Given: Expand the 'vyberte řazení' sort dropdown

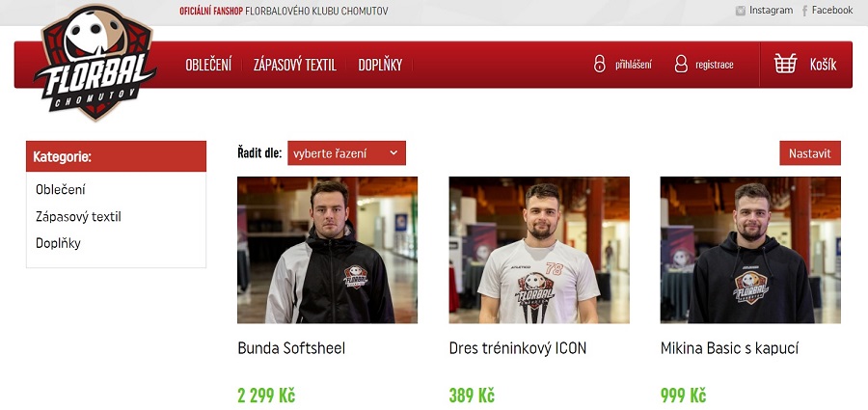Looking at the screenshot, I should point(346,153).
